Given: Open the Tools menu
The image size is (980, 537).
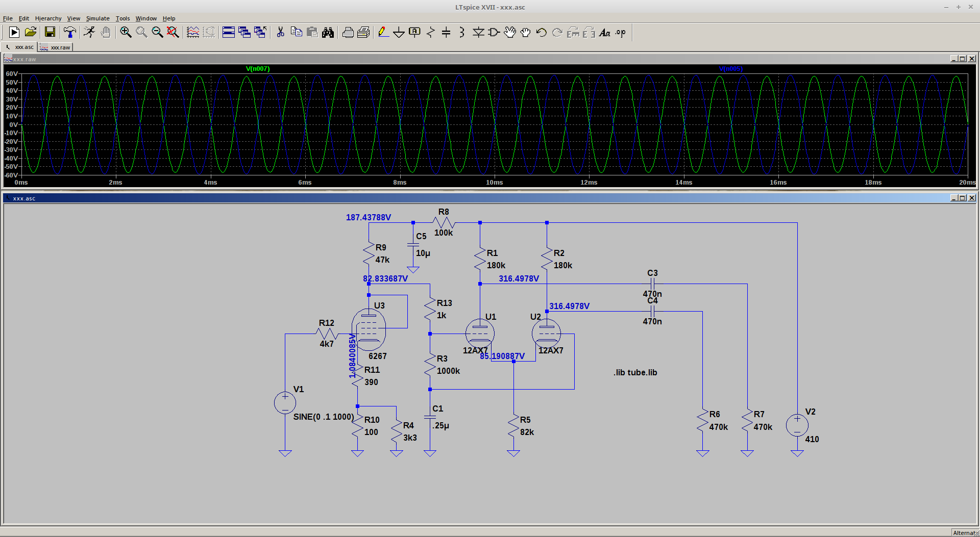Looking at the screenshot, I should tap(122, 18).
